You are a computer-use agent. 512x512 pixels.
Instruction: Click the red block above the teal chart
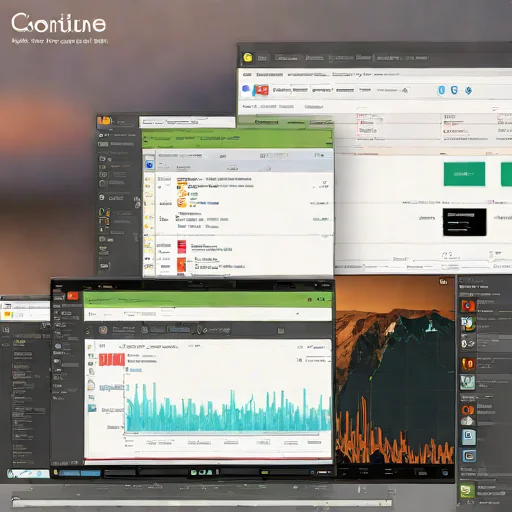coord(112,360)
